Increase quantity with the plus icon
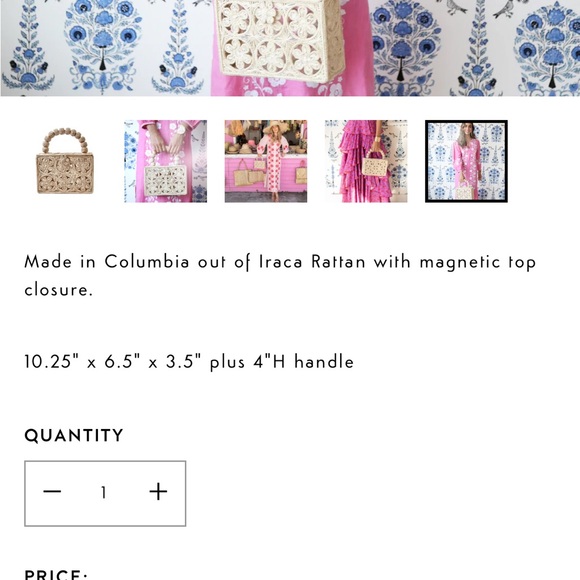This screenshot has width=580, height=580. 158,492
